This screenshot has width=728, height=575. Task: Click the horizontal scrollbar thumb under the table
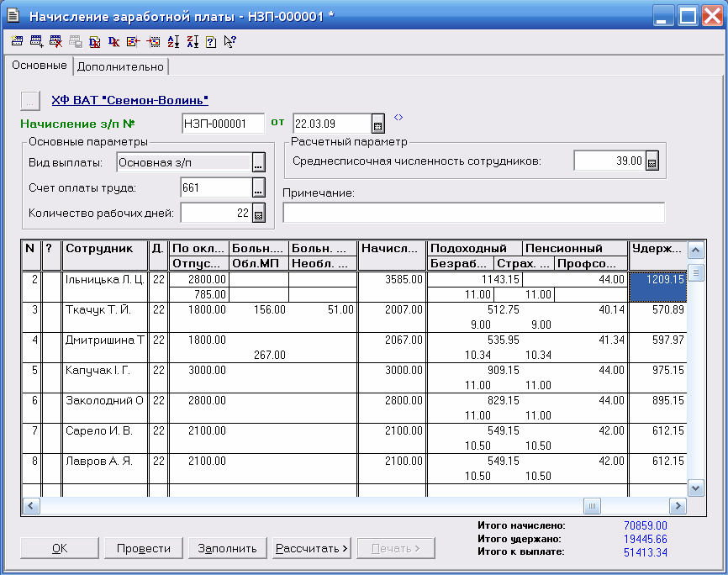593,506
